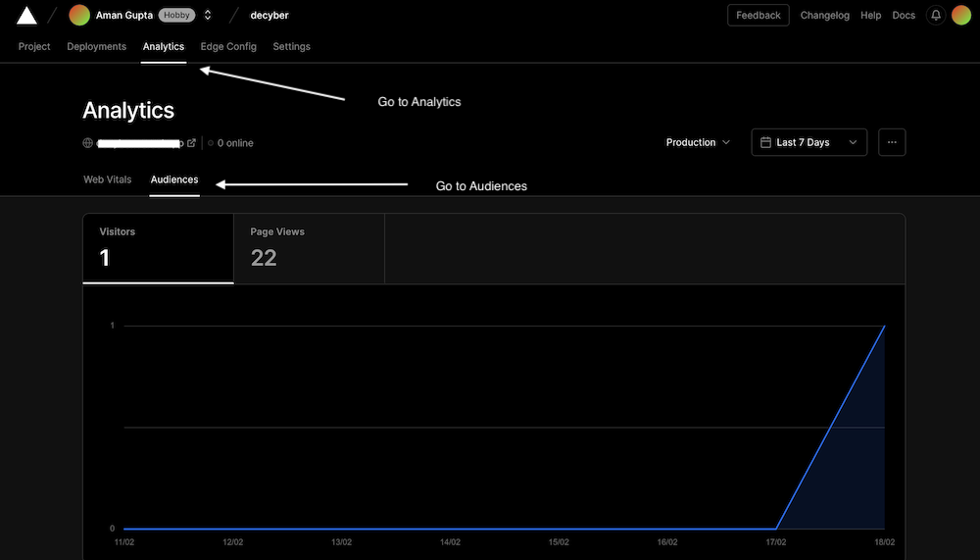Open the three-dot more options menu
The image size is (980, 560).
pyautogui.click(x=892, y=142)
